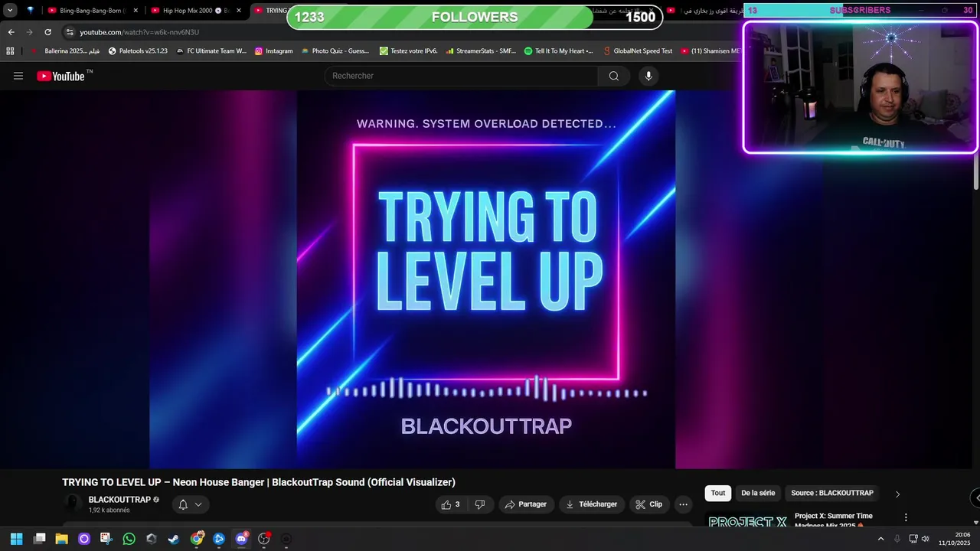
Task: Open (11) Shamisen bookmark
Action: 710,51
